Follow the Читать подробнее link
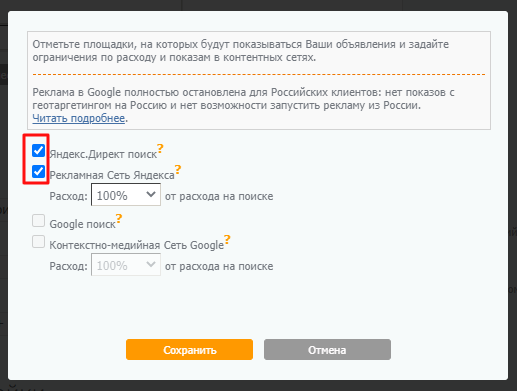This screenshot has width=517, height=391. (79, 118)
